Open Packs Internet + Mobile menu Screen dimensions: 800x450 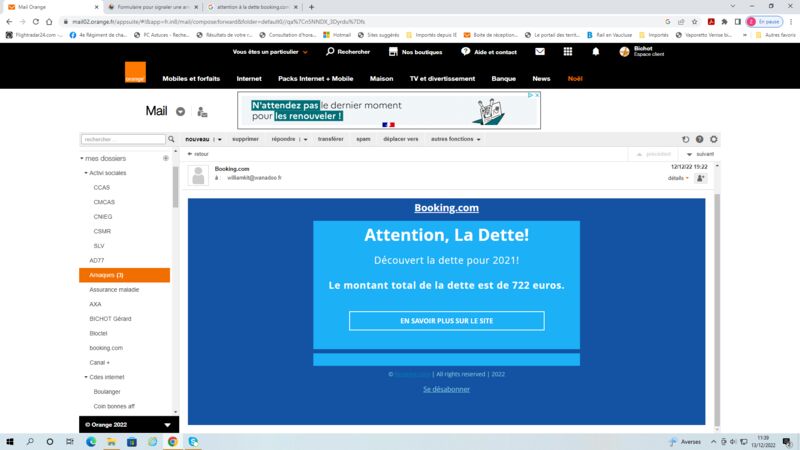point(315,79)
